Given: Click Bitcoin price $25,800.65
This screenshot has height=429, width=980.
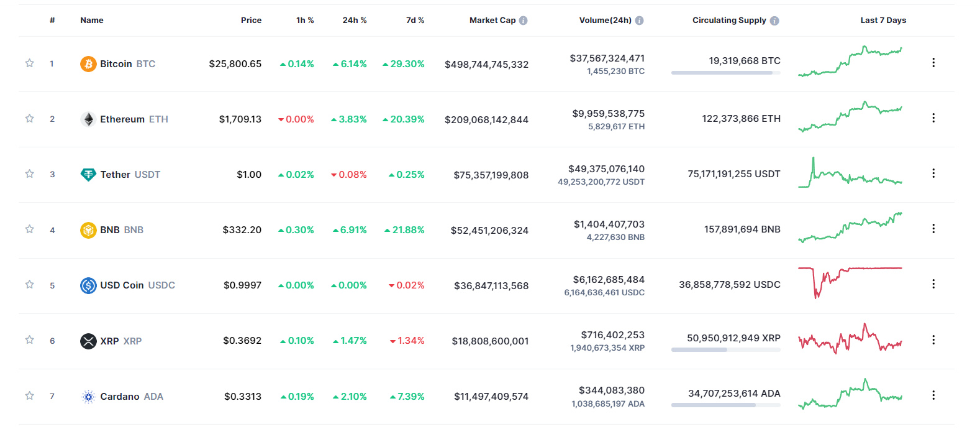Looking at the screenshot, I should (235, 64).
